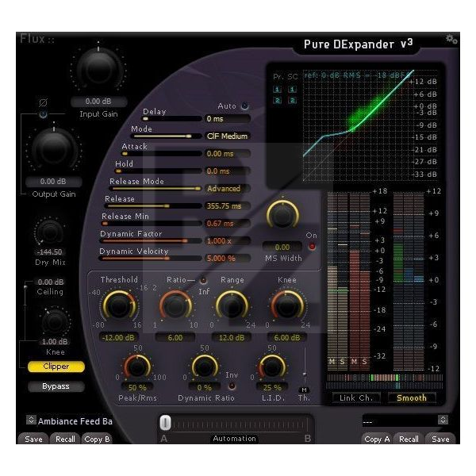Click the M button under Th. slider

[304, 390]
